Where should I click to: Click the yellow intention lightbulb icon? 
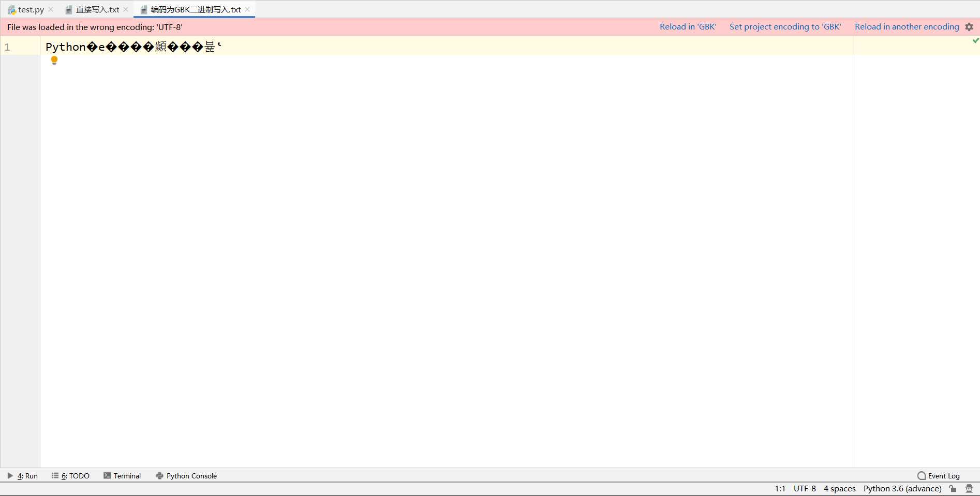[54, 61]
